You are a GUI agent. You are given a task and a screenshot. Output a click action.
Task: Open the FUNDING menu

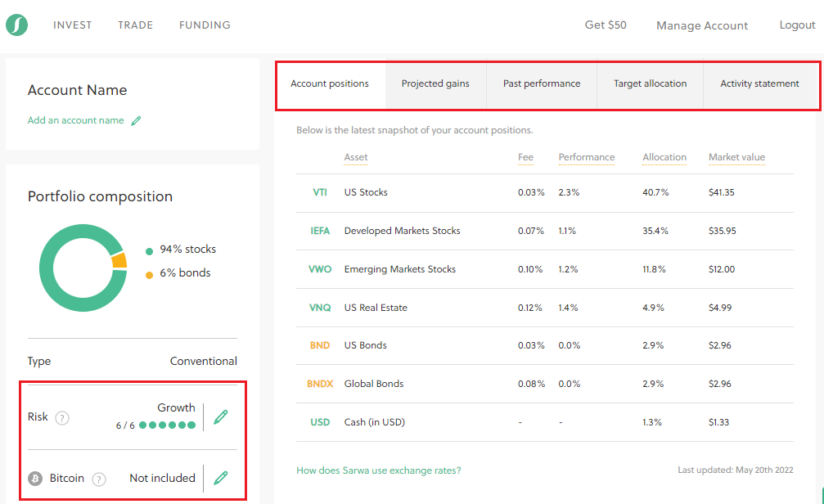(205, 25)
